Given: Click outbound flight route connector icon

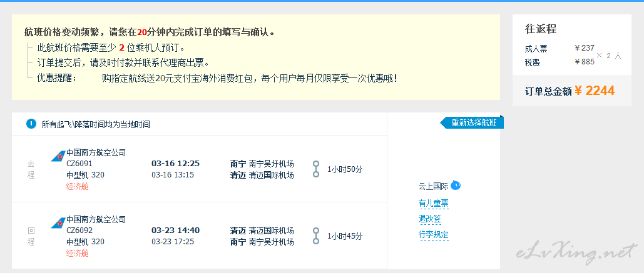Looking at the screenshot, I should 316,169.
